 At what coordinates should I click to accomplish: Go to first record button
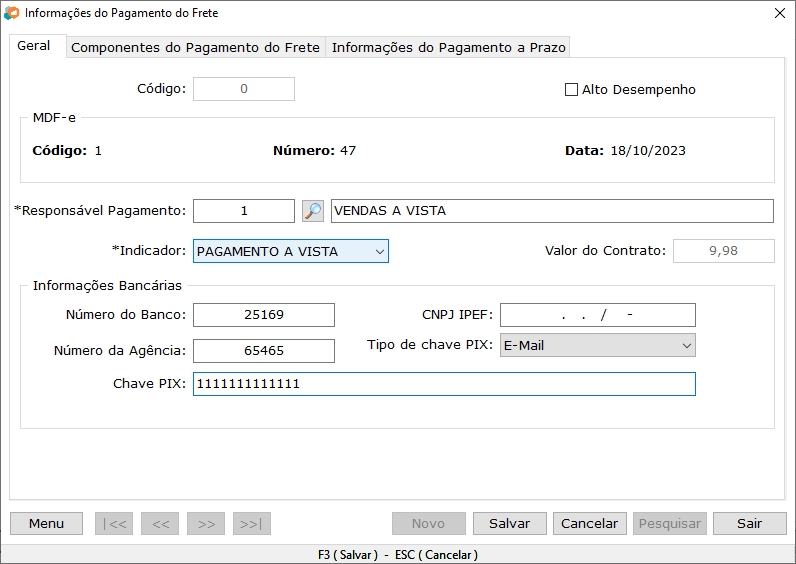pos(114,523)
